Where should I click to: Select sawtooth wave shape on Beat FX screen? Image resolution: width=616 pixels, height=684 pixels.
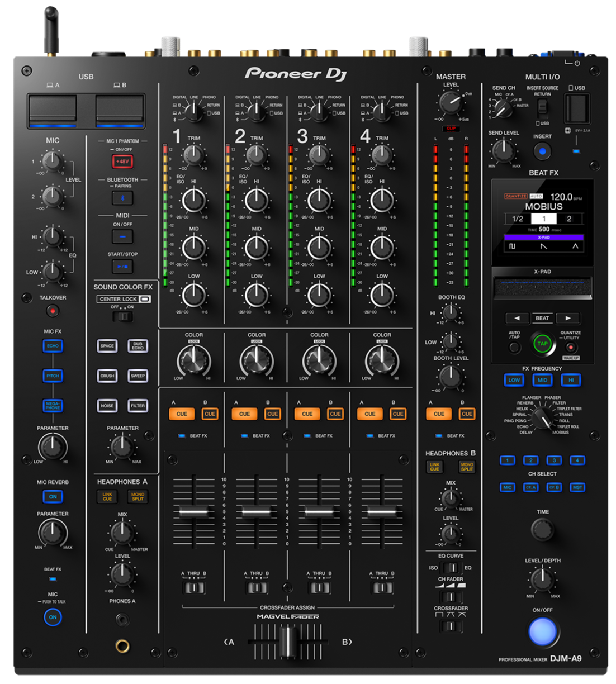[544, 246]
